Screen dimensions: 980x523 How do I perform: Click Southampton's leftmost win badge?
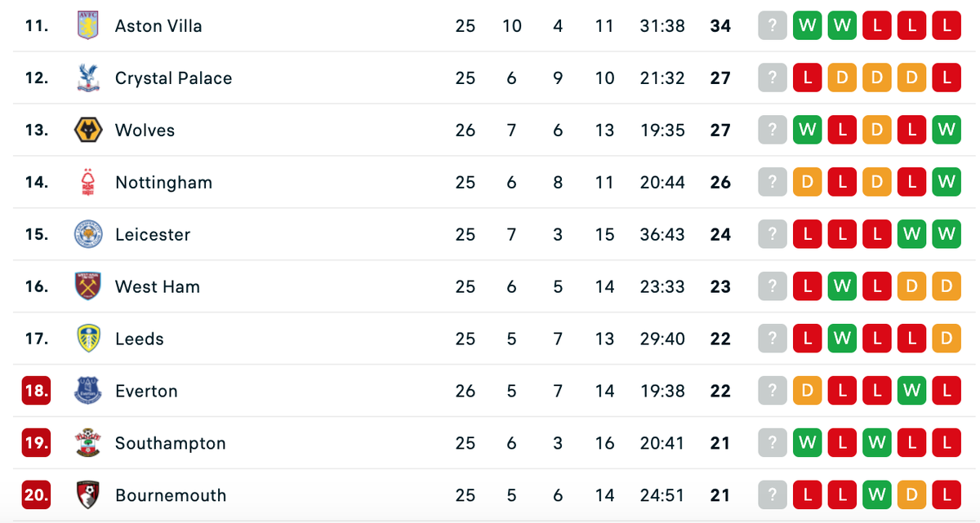[807, 443]
